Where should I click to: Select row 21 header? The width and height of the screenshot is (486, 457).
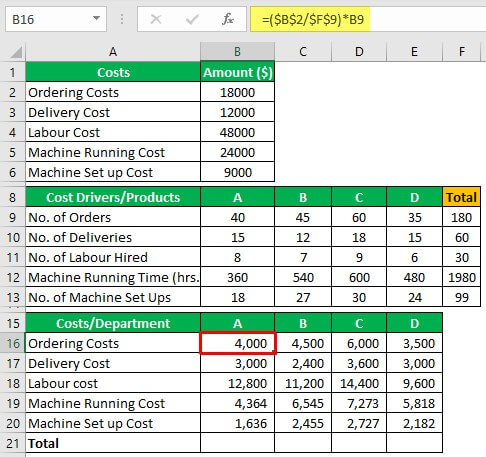click(13, 443)
